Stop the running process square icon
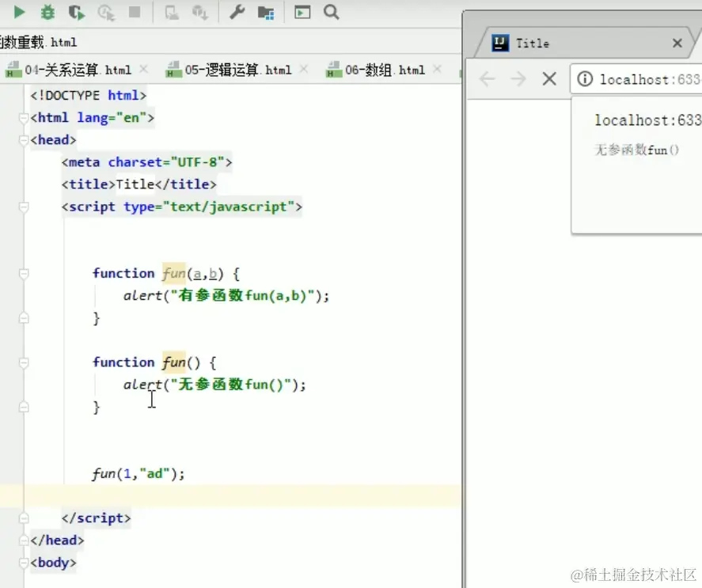 135,12
